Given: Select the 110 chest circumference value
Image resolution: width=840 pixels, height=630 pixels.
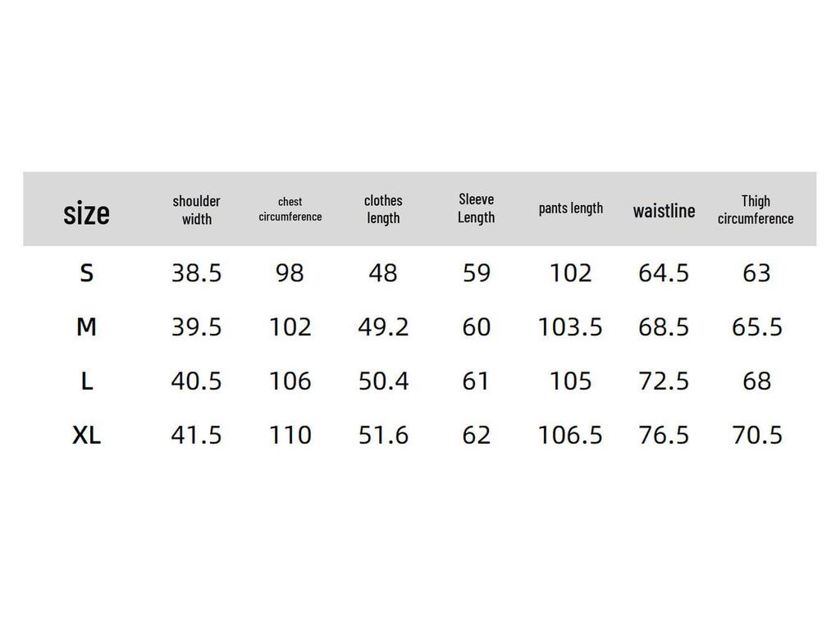Looking at the screenshot, I should [x=290, y=436].
